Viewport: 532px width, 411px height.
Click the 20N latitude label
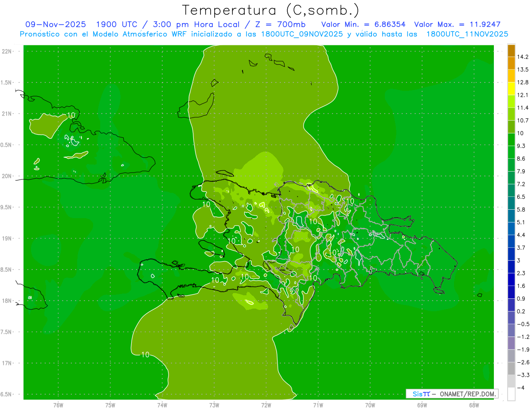coord(7,176)
